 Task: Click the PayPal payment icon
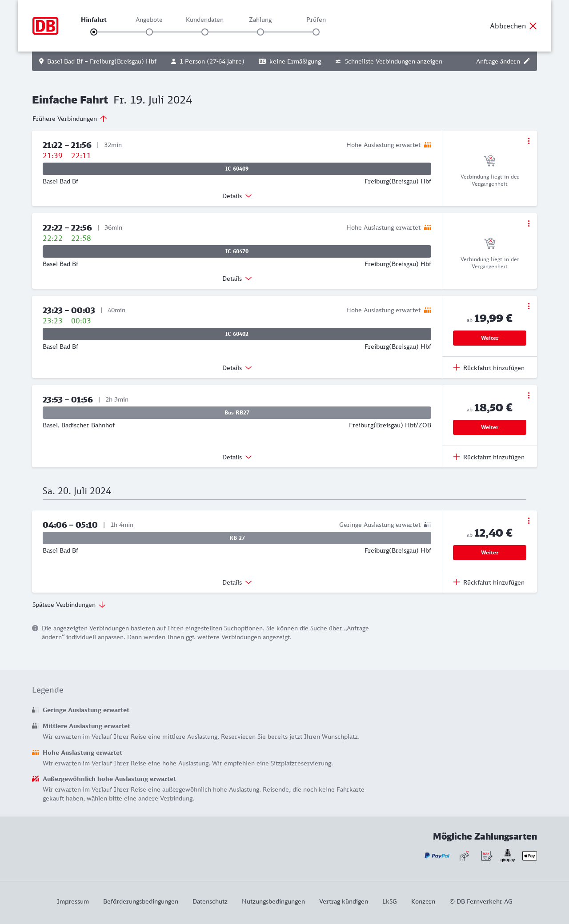(437, 856)
